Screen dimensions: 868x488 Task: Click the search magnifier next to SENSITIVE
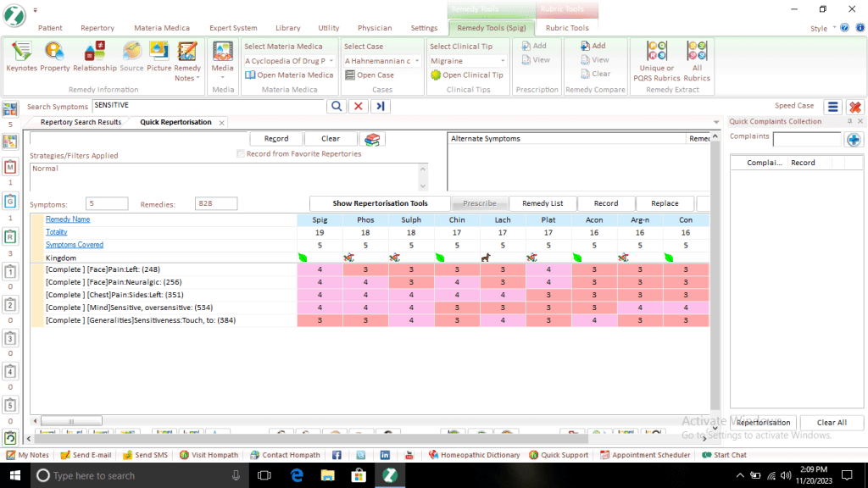[x=337, y=106]
